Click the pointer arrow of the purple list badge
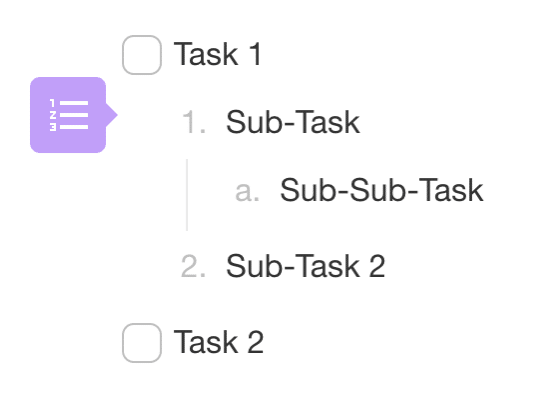The width and height of the screenshot is (539, 409). 111,115
